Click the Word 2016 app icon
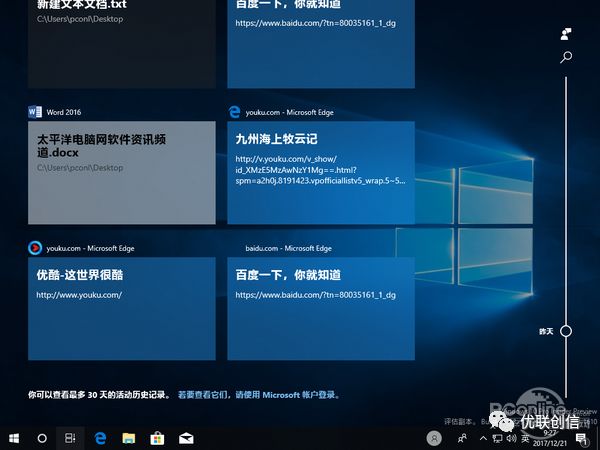The width and height of the screenshot is (600, 450). click(35, 112)
